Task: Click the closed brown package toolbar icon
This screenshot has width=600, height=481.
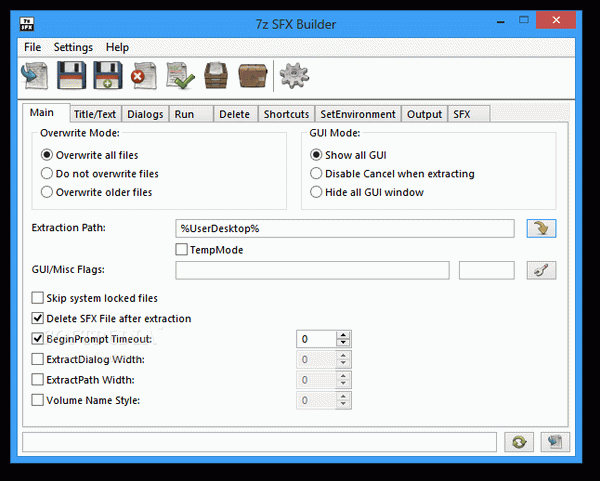Action: click(252, 75)
